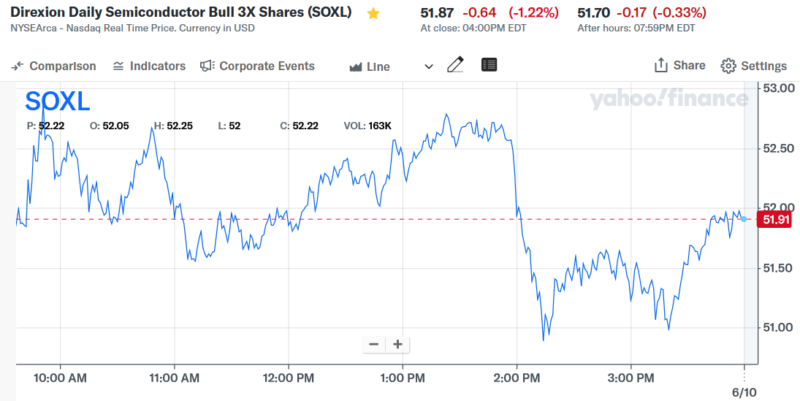Click the gold star watchlist icon
The width and height of the screenshot is (800, 401).
click(373, 14)
